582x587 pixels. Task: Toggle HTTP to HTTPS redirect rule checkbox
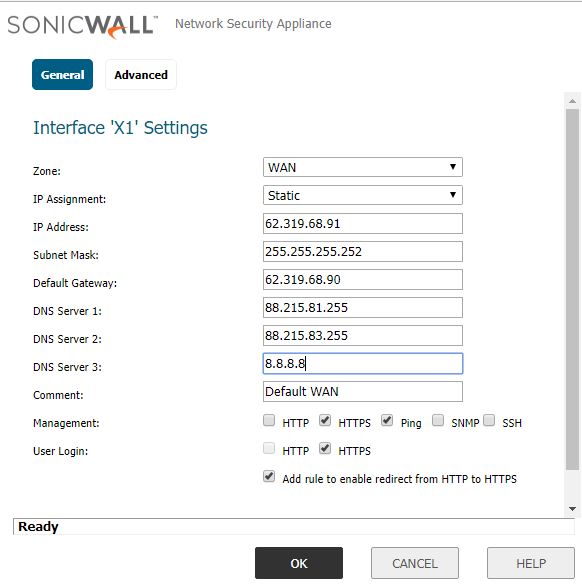tap(269, 476)
